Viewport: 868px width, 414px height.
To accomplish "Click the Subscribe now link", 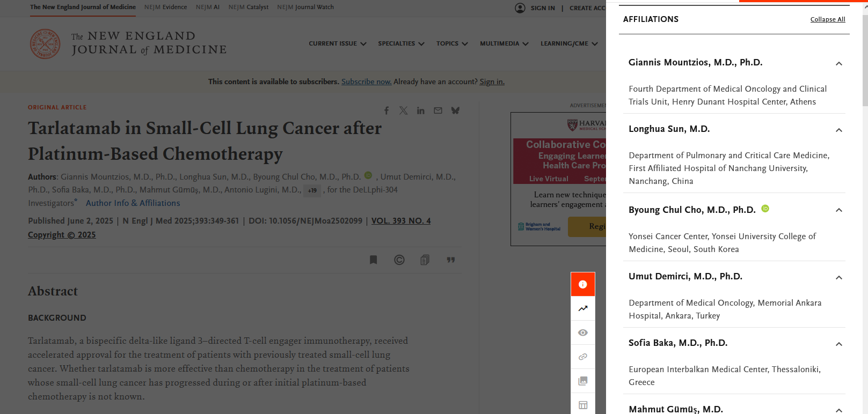I will pos(366,82).
